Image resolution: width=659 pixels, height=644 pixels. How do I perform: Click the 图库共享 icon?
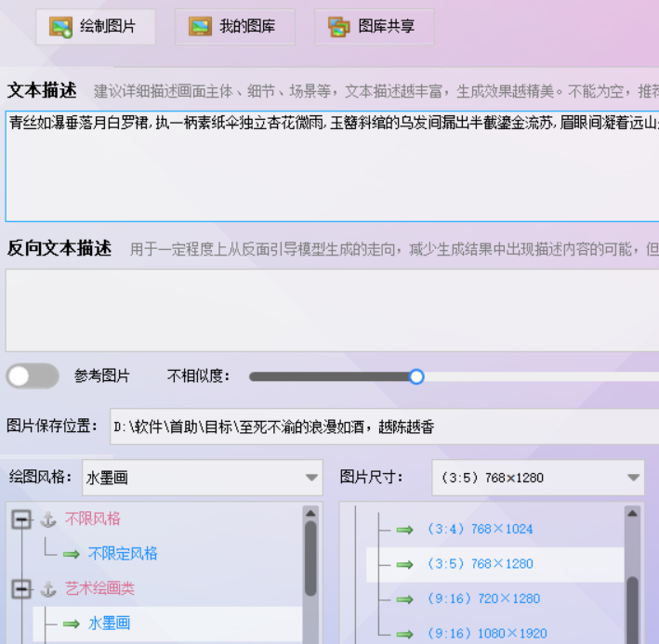[339, 27]
